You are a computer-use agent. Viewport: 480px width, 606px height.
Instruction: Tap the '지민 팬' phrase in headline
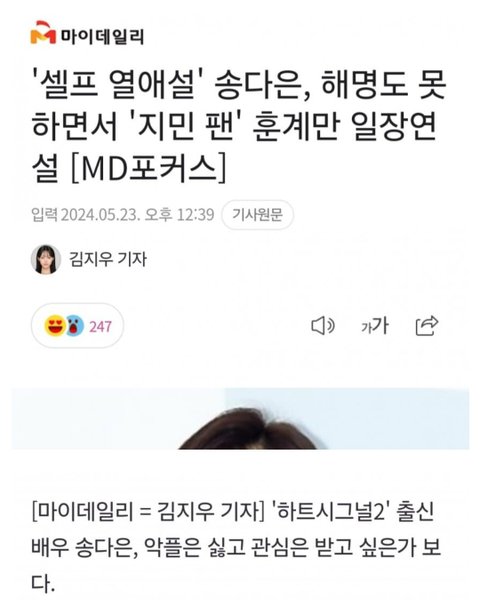(186, 126)
